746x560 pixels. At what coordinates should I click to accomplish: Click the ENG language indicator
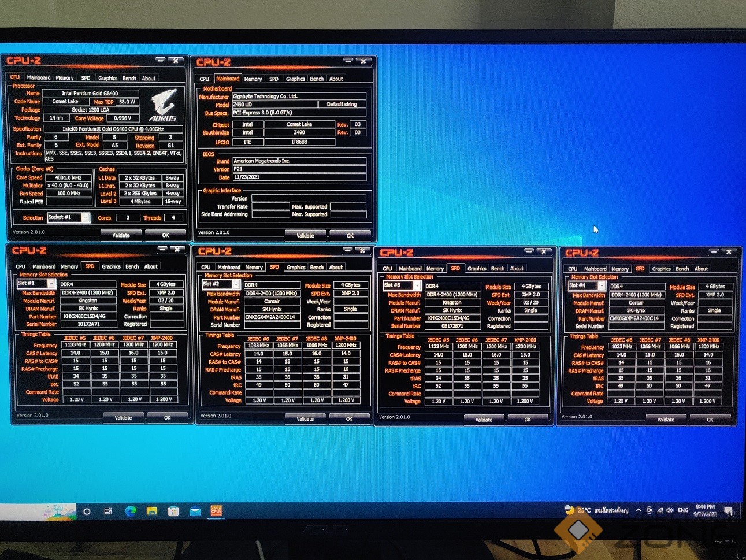coord(683,510)
